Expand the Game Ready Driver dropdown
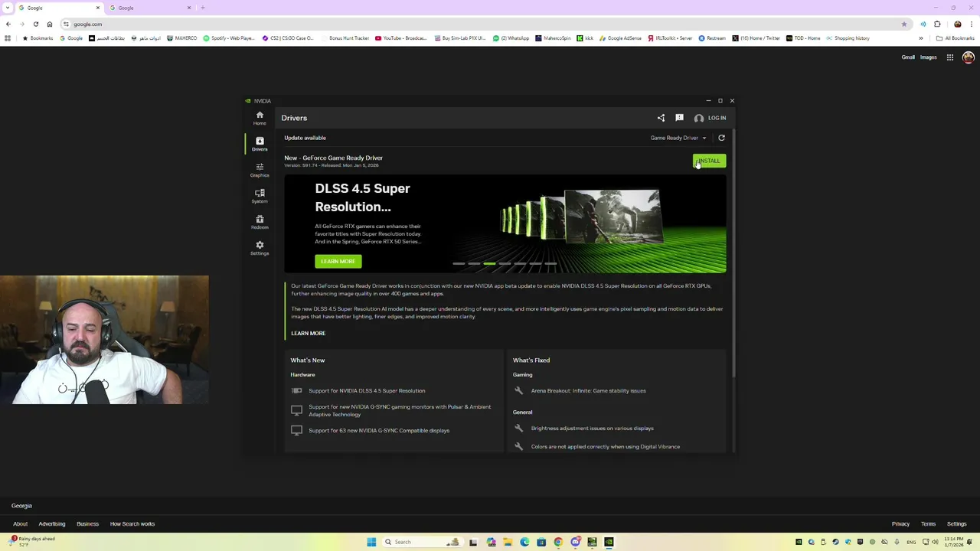Image resolution: width=980 pixels, height=551 pixels. click(x=678, y=138)
